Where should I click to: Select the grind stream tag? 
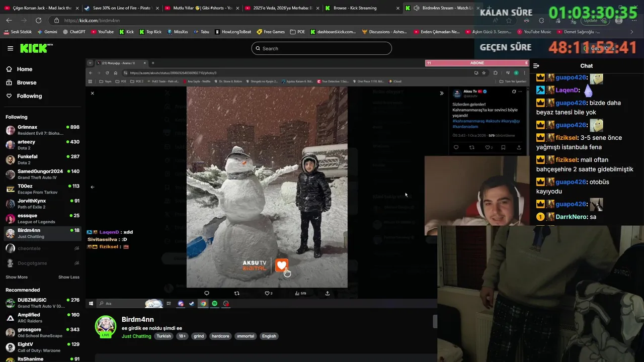(199, 336)
